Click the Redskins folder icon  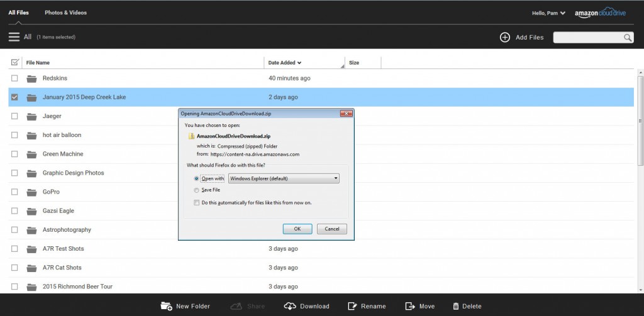pos(31,79)
